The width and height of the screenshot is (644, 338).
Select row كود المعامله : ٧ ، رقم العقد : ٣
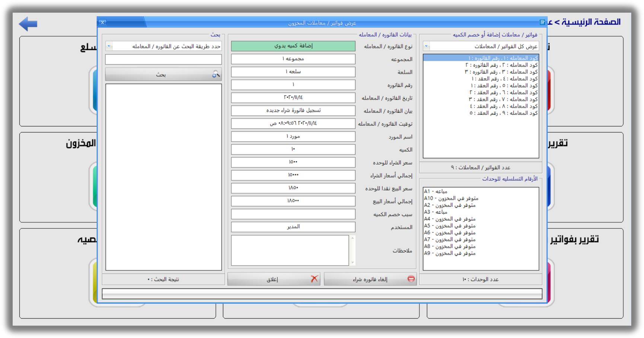coord(481,99)
